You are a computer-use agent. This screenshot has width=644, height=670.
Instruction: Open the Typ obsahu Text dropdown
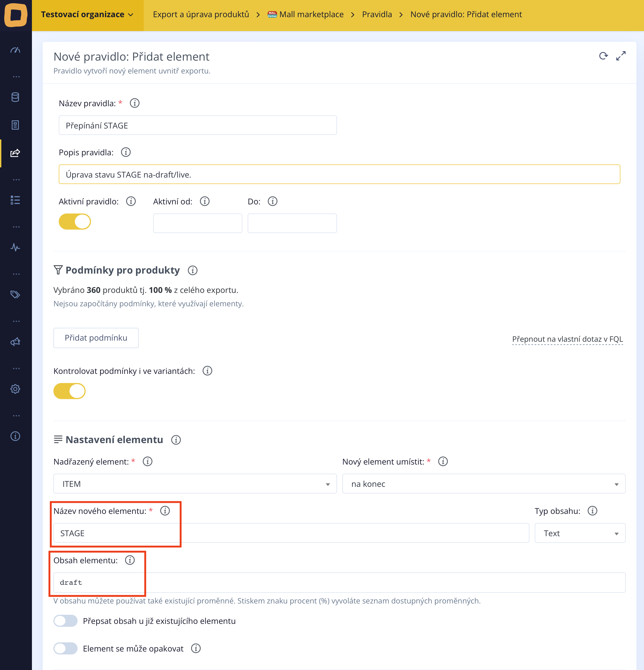(x=580, y=533)
